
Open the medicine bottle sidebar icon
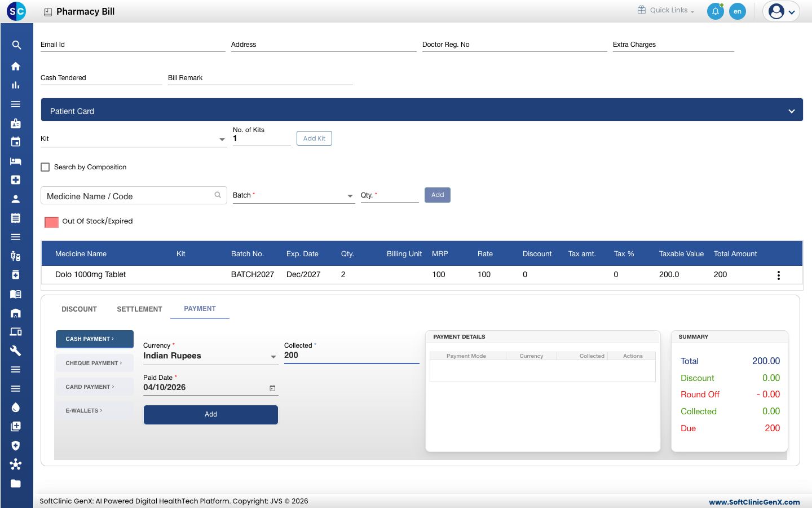[x=16, y=275]
